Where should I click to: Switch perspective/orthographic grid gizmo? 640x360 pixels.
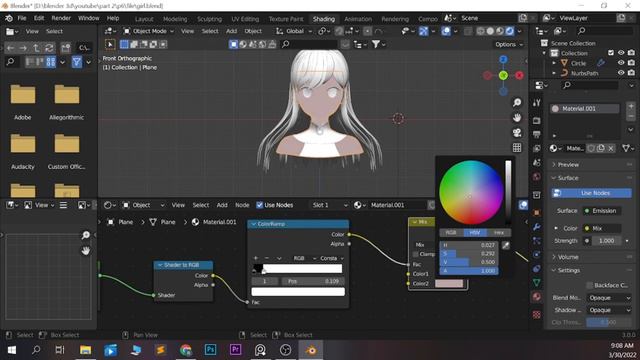click(x=517, y=148)
